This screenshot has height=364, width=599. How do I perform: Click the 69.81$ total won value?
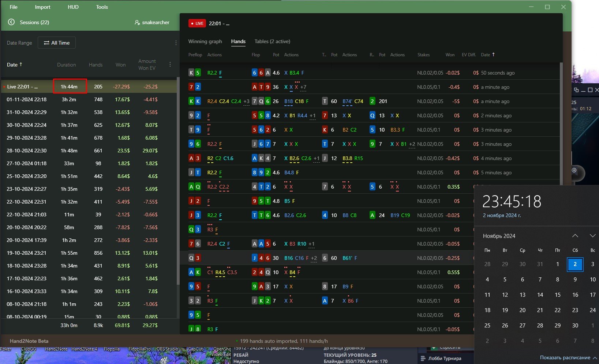tap(122, 325)
